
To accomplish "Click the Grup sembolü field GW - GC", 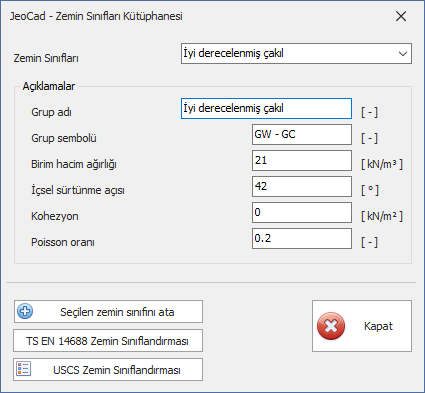I will tap(302, 134).
